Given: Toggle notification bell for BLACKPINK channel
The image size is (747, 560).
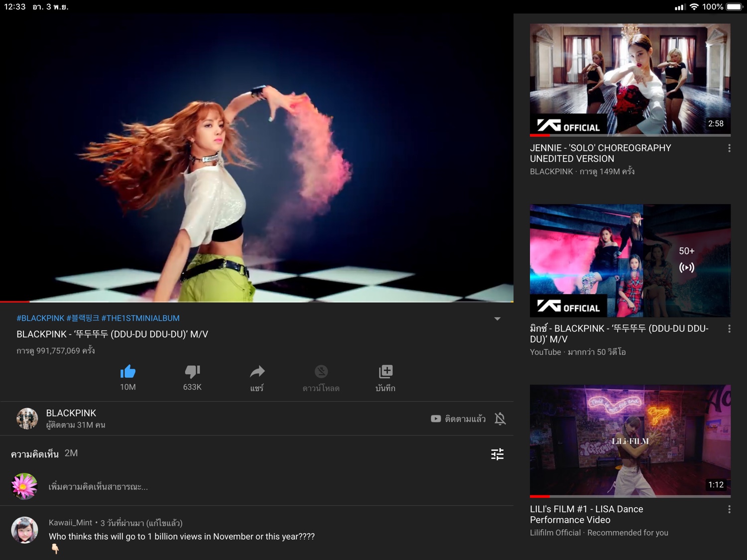Looking at the screenshot, I should (500, 419).
